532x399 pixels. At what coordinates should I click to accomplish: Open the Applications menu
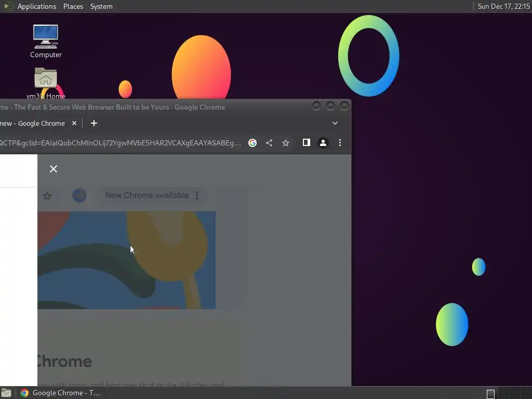37,6
